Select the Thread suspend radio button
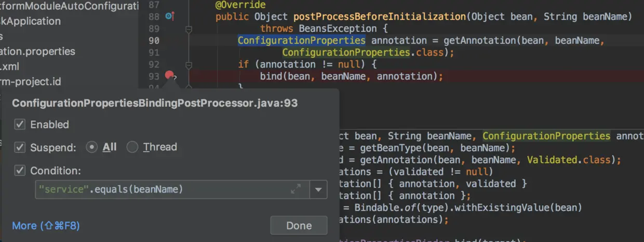 (x=132, y=147)
